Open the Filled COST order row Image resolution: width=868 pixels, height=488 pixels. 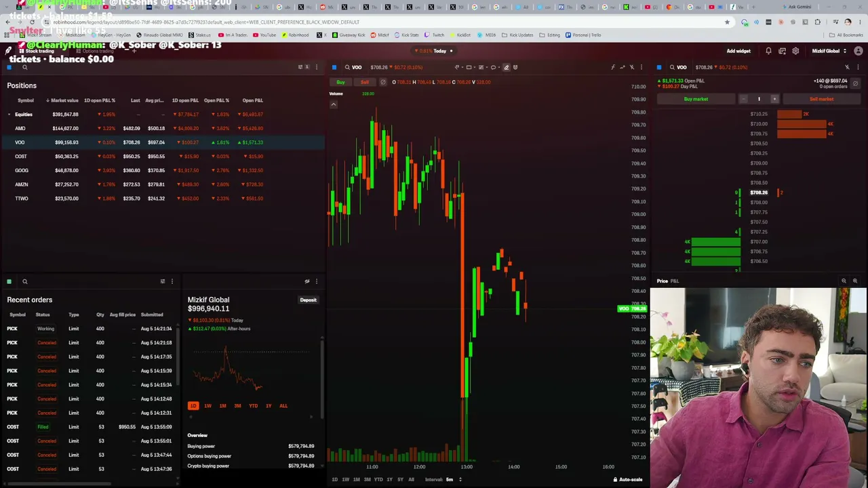coord(90,427)
